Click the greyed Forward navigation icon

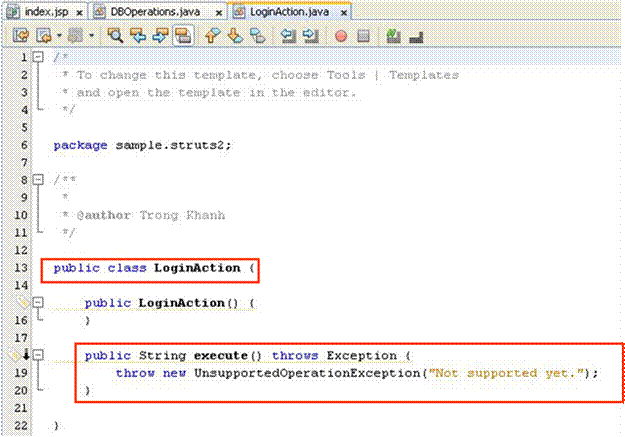pos(75,36)
